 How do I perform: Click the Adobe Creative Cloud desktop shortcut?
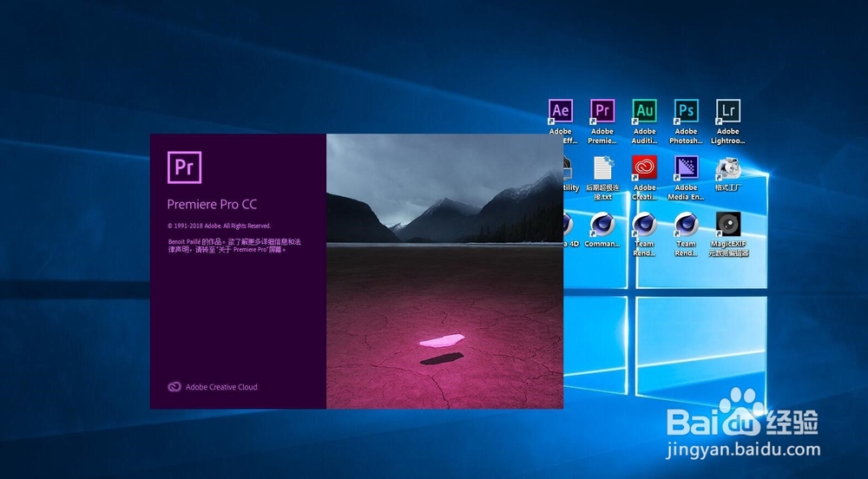(x=644, y=178)
